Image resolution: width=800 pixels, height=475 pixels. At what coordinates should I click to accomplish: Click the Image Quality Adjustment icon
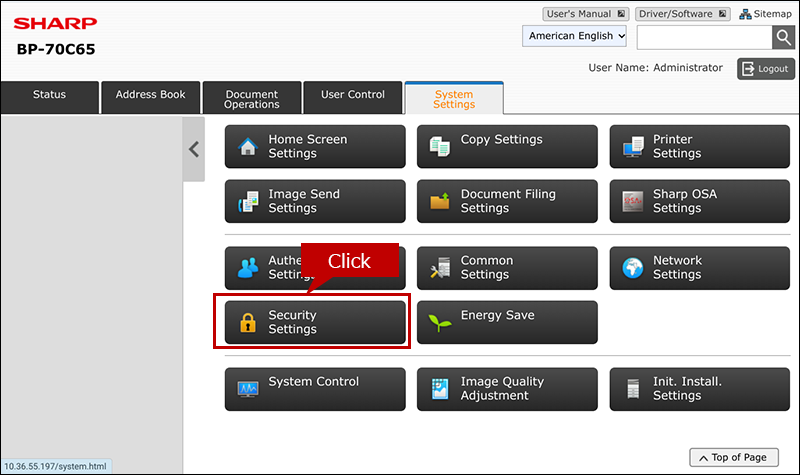[x=440, y=389]
